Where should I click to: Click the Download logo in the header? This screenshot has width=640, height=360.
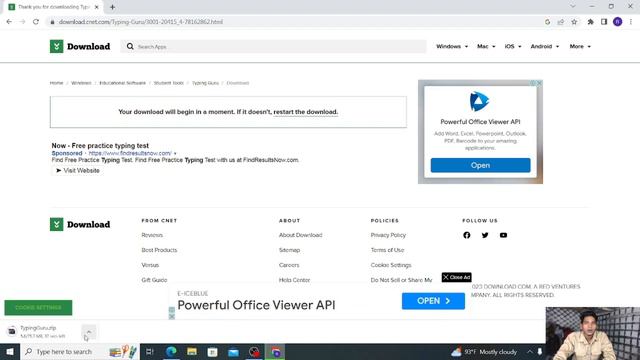click(80, 47)
